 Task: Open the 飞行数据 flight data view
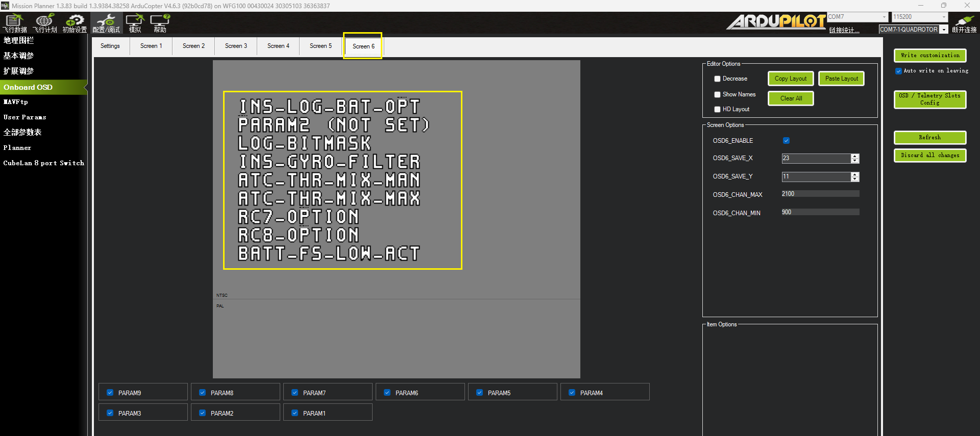(15, 23)
